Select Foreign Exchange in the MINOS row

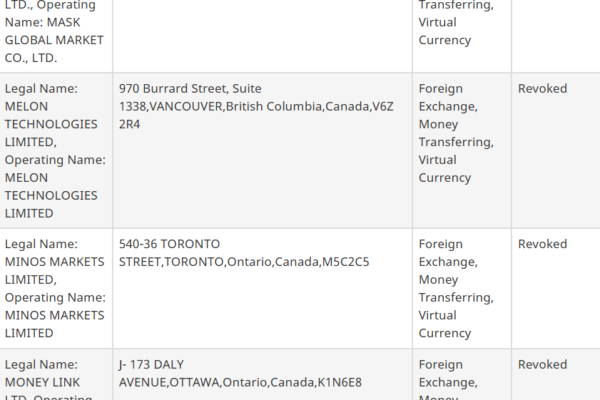(x=448, y=253)
